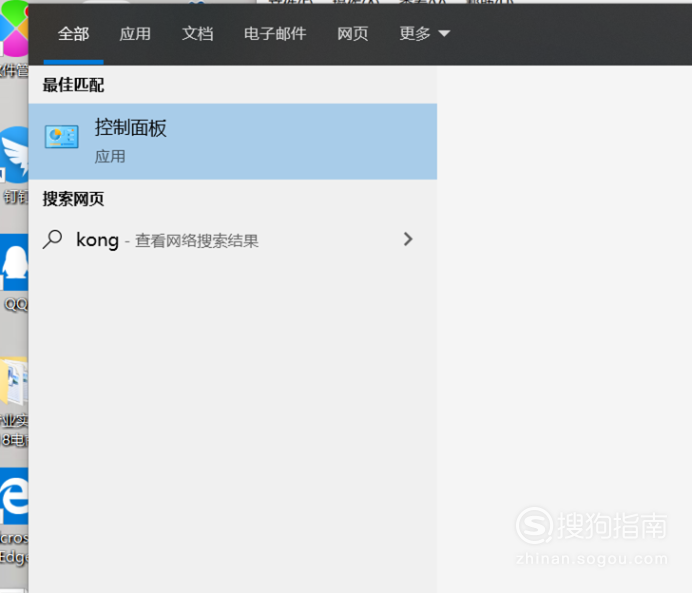This screenshot has width=692, height=593.
Task: Switch to the 网页 tab
Action: 353,34
